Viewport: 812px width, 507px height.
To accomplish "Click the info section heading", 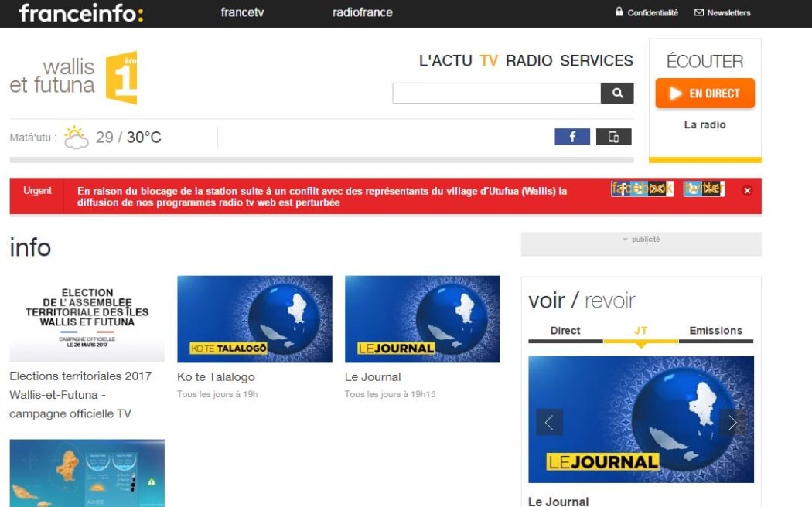I will (30, 247).
